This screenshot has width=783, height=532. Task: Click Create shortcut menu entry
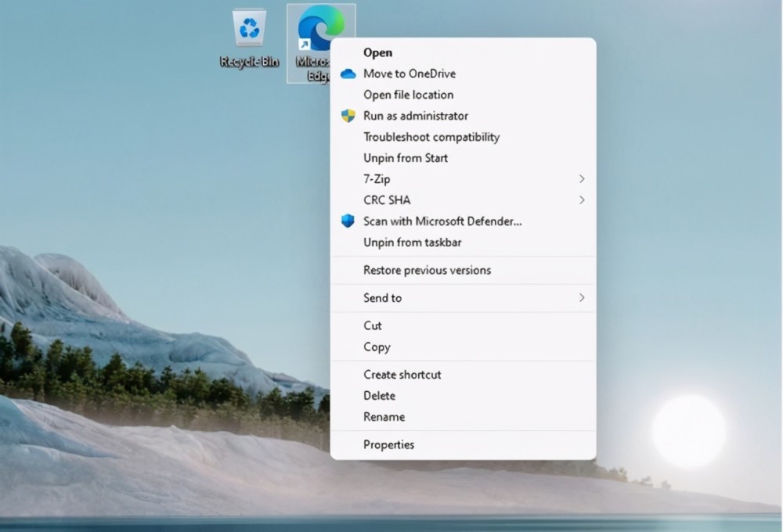click(402, 375)
